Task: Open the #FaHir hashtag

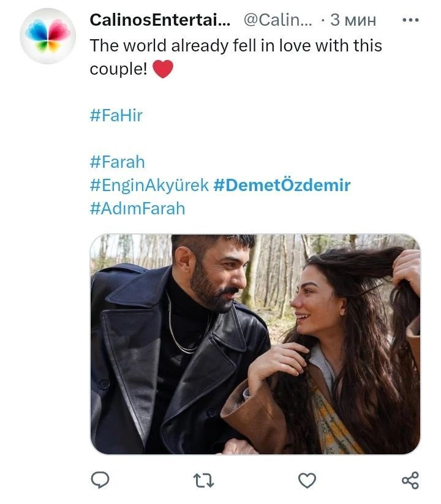Action: [116, 115]
